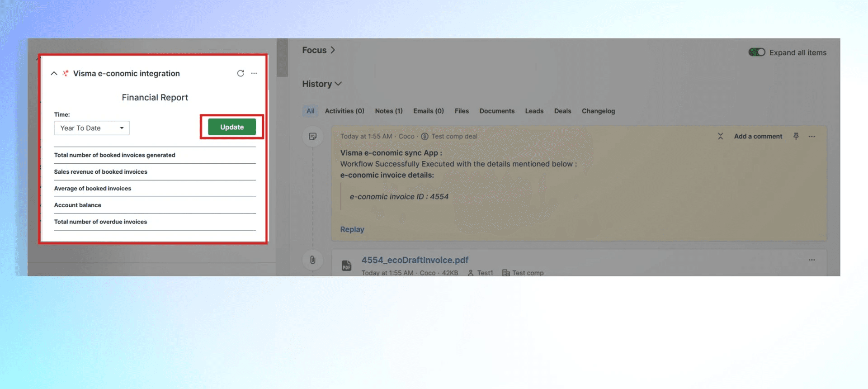Refresh the Visma e-conomic integration panel
Viewport: 868px width, 389px height.
click(241, 73)
